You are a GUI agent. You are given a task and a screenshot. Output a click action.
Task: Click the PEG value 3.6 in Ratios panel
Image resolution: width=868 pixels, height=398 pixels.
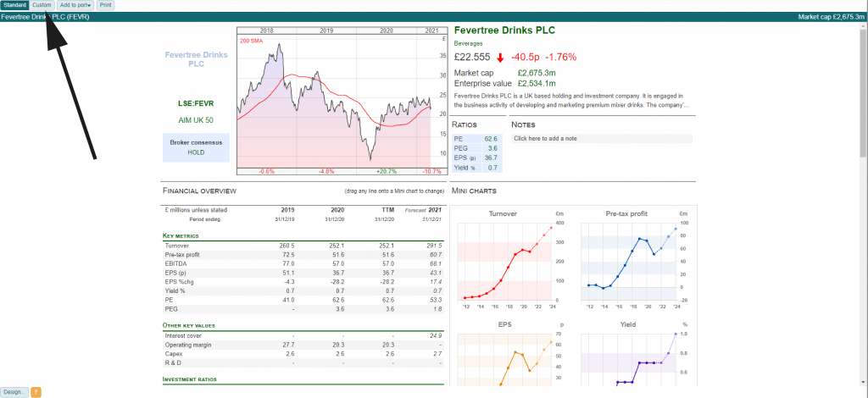[493, 148]
